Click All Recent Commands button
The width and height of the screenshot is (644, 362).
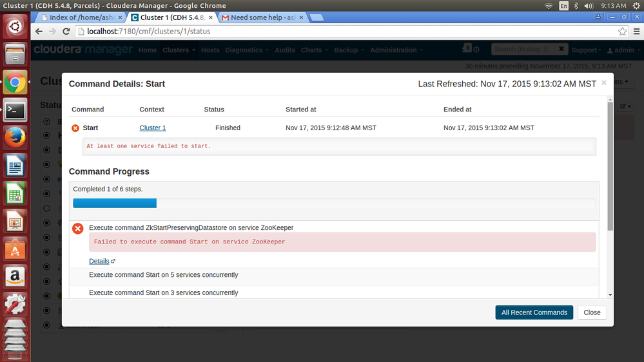534,312
